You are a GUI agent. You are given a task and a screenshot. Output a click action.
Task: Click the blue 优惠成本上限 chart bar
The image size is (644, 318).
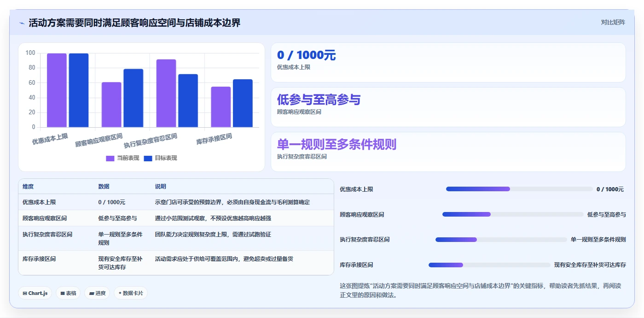[79, 90]
